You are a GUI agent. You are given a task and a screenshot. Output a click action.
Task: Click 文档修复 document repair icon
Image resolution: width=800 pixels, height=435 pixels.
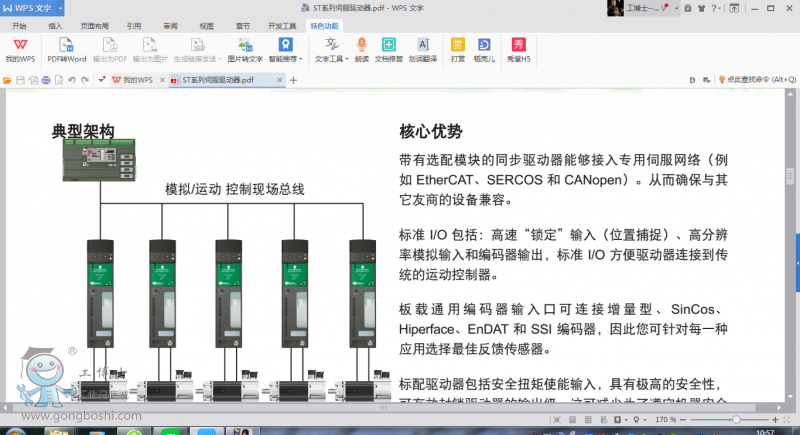389,50
